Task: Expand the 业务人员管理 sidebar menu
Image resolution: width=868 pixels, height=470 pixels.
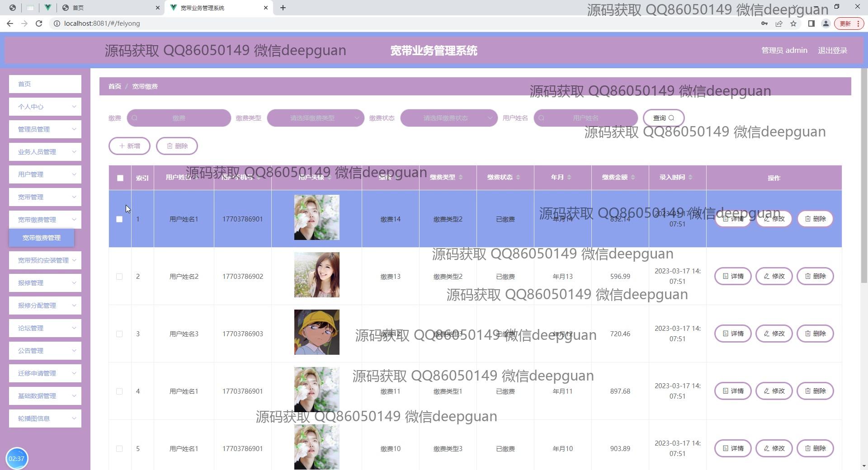Action: (45, 152)
